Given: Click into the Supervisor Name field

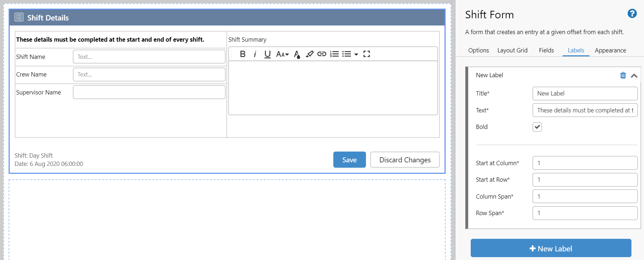Looking at the screenshot, I should 149,92.
